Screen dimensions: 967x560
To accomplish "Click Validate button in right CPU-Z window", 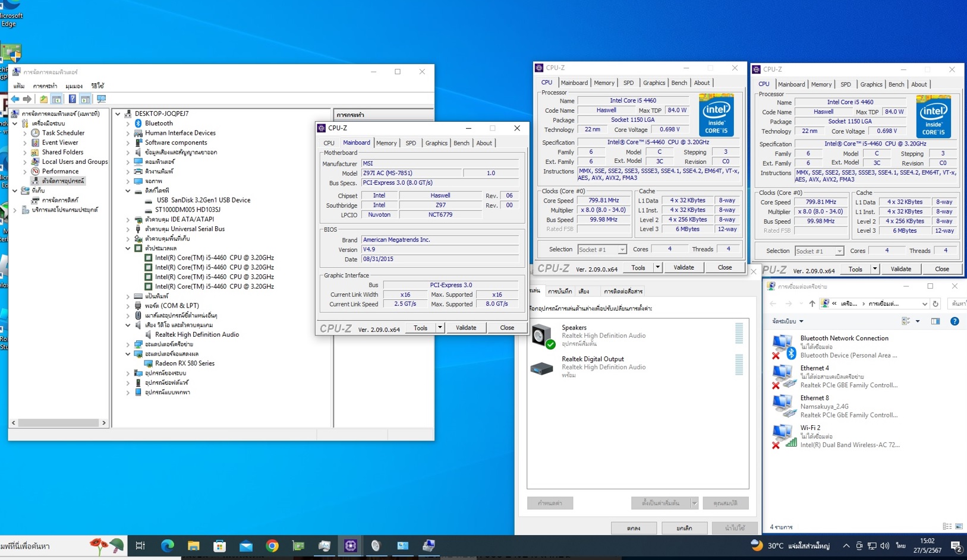I will (900, 269).
